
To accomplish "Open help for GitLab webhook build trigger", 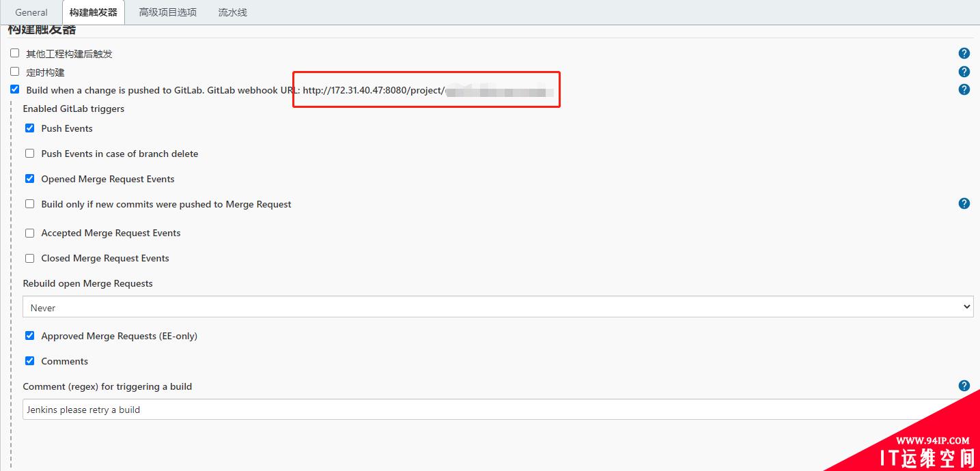I will point(964,89).
